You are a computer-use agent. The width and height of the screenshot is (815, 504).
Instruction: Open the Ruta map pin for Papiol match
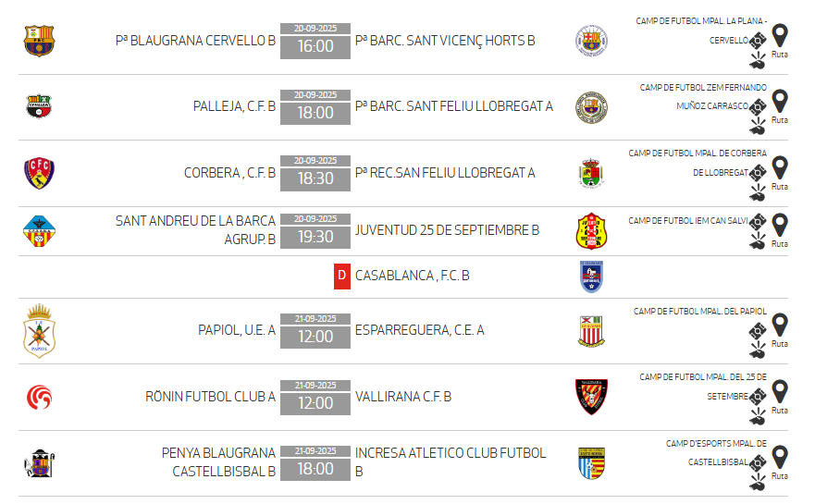[x=780, y=326]
